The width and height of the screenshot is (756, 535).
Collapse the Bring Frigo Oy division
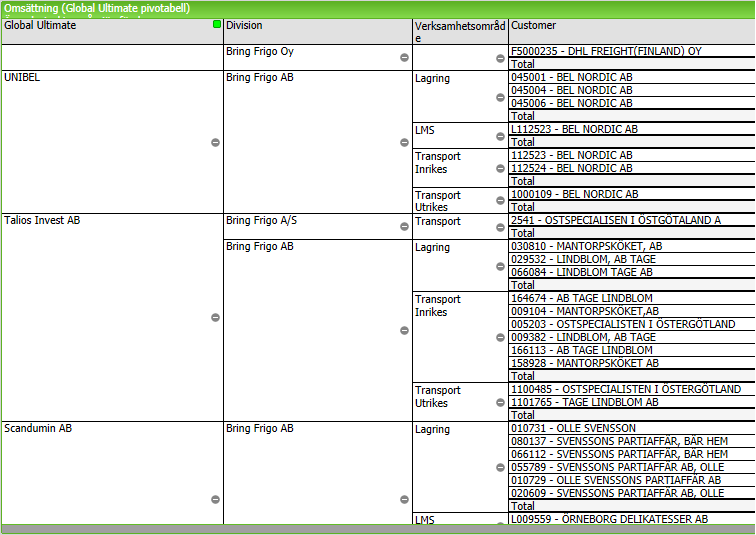click(x=405, y=58)
